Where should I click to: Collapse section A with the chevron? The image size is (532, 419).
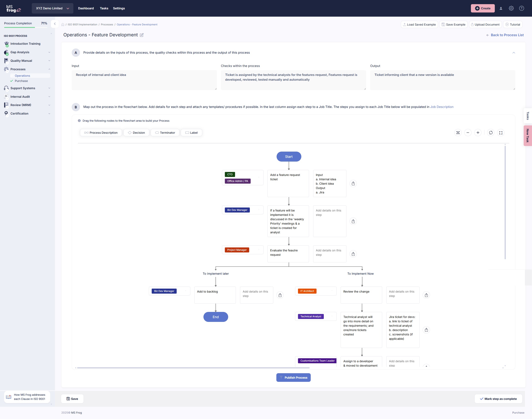click(x=514, y=53)
